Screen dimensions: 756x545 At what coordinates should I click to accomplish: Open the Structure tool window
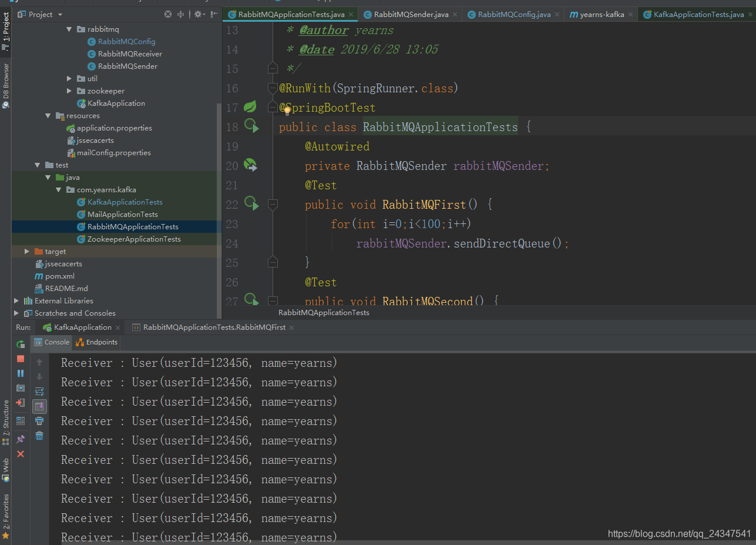(x=5, y=422)
